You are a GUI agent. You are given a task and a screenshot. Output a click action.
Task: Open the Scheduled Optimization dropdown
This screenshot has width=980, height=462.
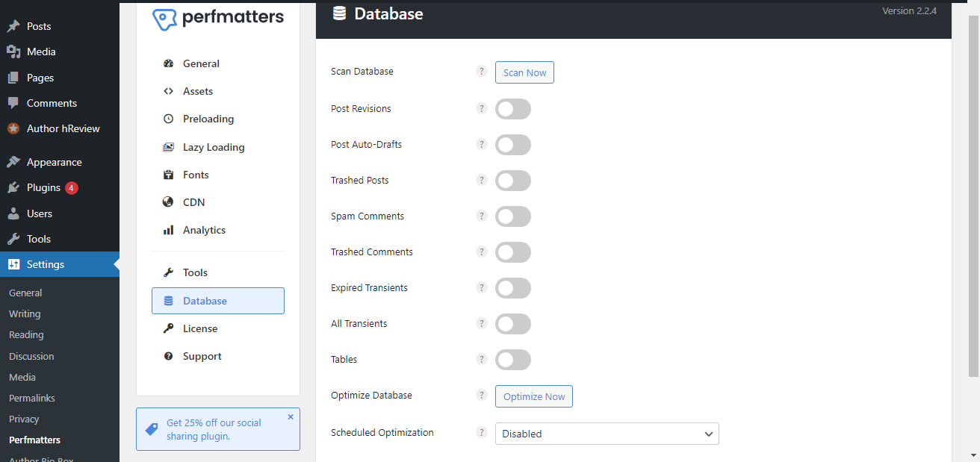point(607,434)
